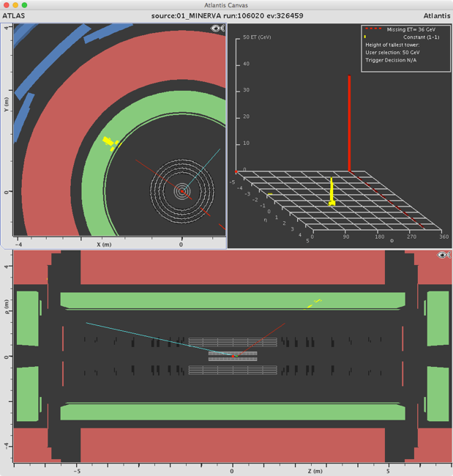
Task: Click the source:01_MINERVA run and event title
Action: pos(226,15)
